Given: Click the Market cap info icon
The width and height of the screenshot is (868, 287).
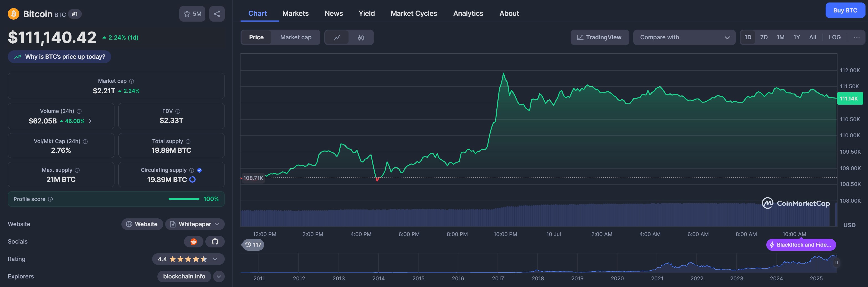Looking at the screenshot, I should [132, 81].
